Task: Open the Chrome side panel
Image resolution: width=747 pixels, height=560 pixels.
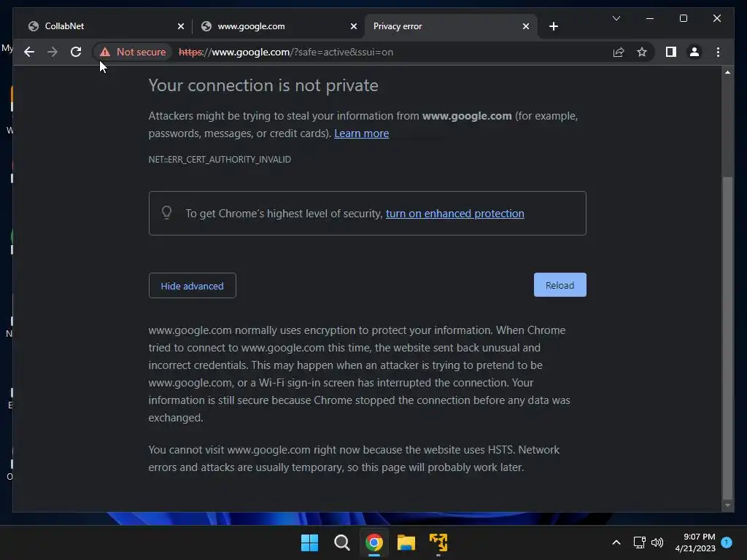Action: (671, 52)
